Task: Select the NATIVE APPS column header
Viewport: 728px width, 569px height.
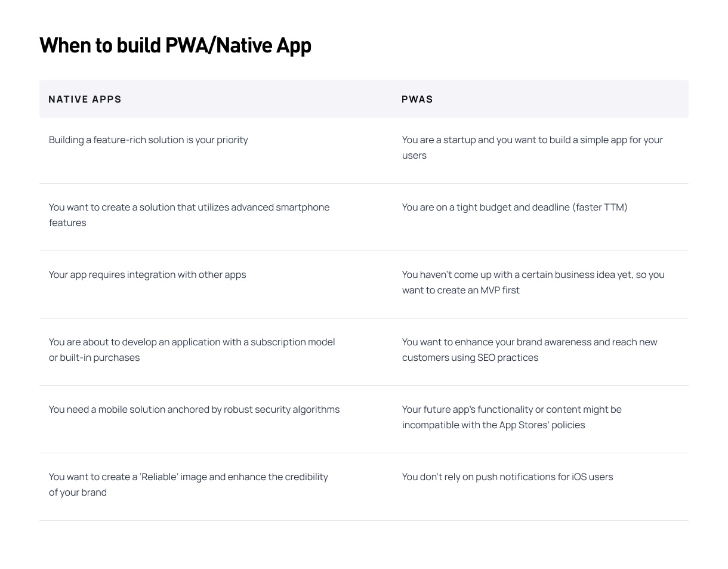Action: (x=85, y=99)
